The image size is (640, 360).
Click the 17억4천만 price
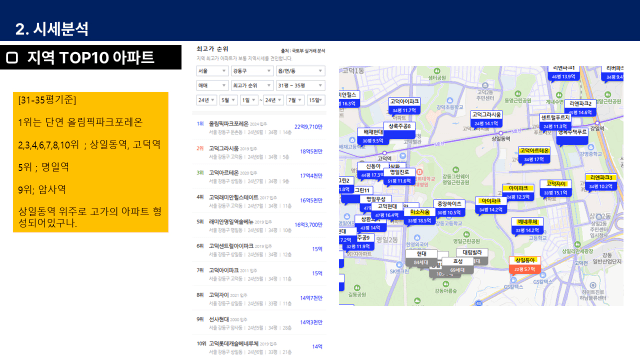click(311, 176)
